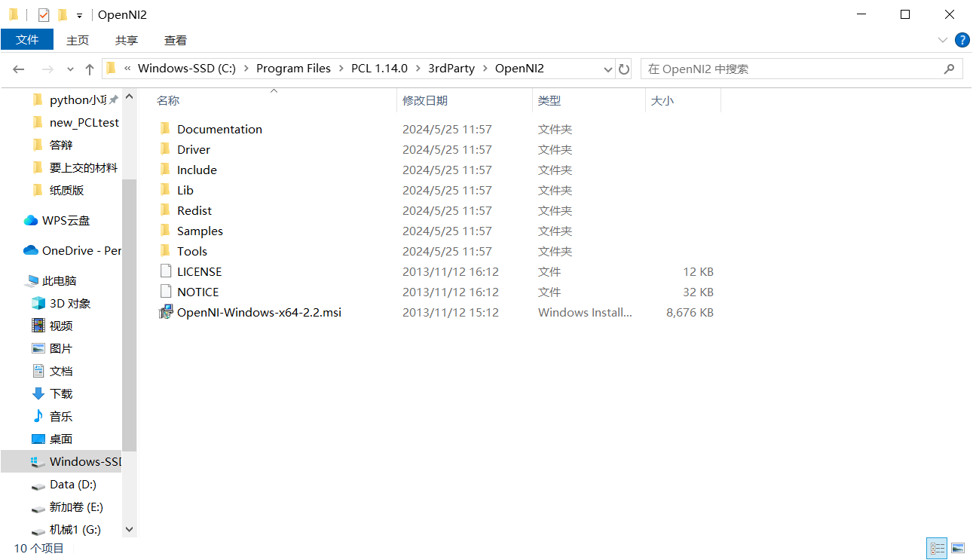Expand the hidden path chevrons in address bar
The height and width of the screenshot is (560, 973).
click(127, 69)
